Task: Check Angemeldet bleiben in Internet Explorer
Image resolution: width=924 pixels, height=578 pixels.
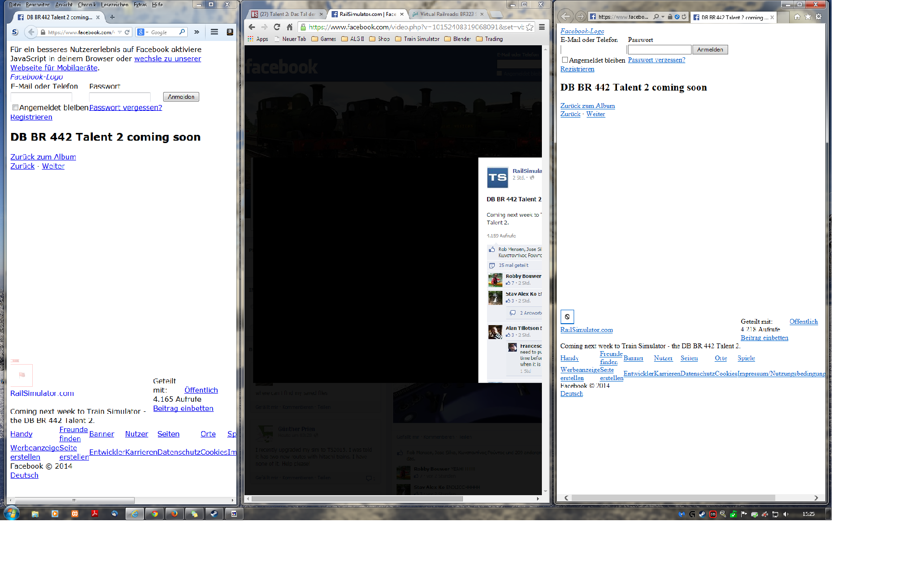Action: pos(565,60)
